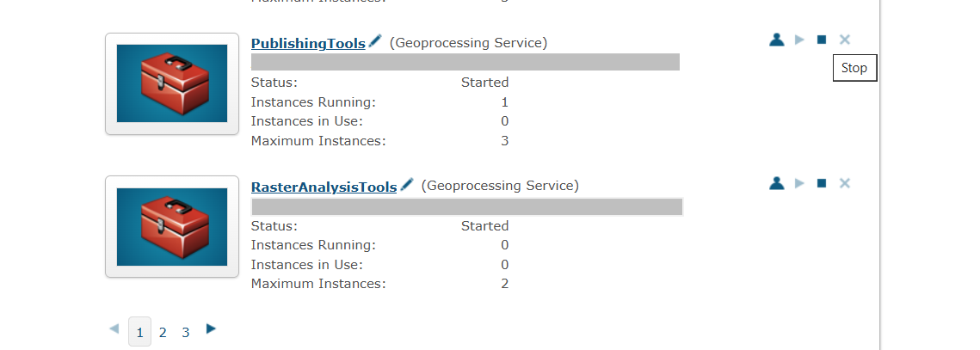Delete the RasterAnalysisTools service with X icon
Image resolution: width=980 pixels, height=350 pixels.
[x=844, y=183]
